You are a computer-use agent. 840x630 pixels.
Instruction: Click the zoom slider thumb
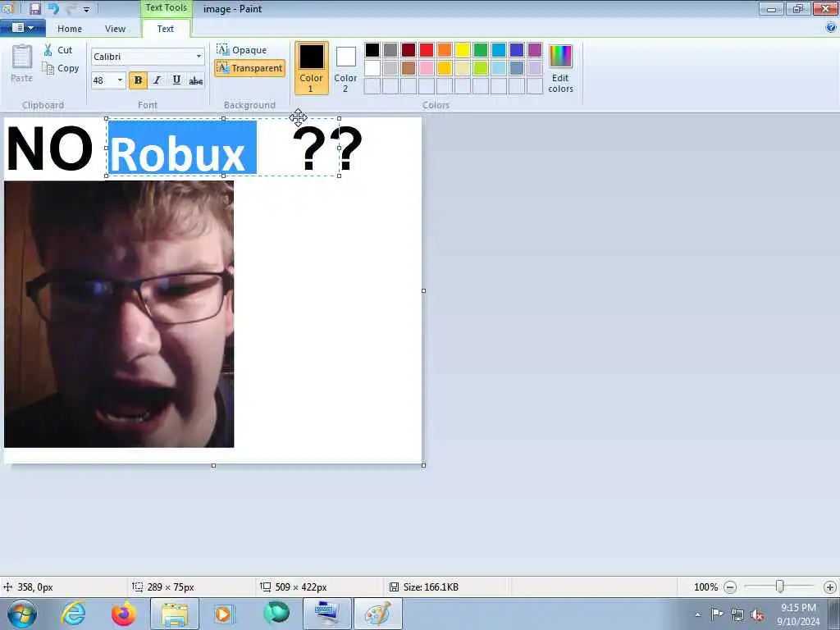tap(780, 587)
